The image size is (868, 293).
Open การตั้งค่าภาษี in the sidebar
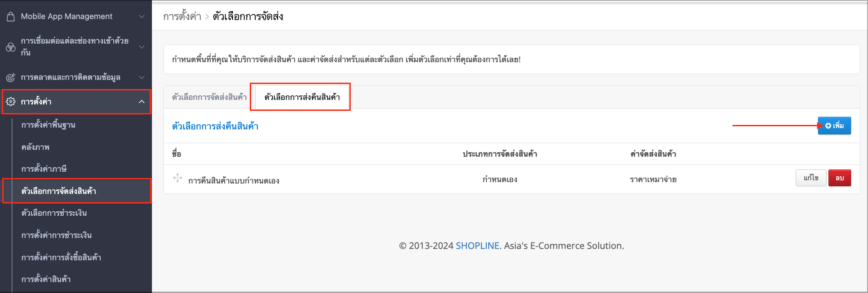click(44, 169)
